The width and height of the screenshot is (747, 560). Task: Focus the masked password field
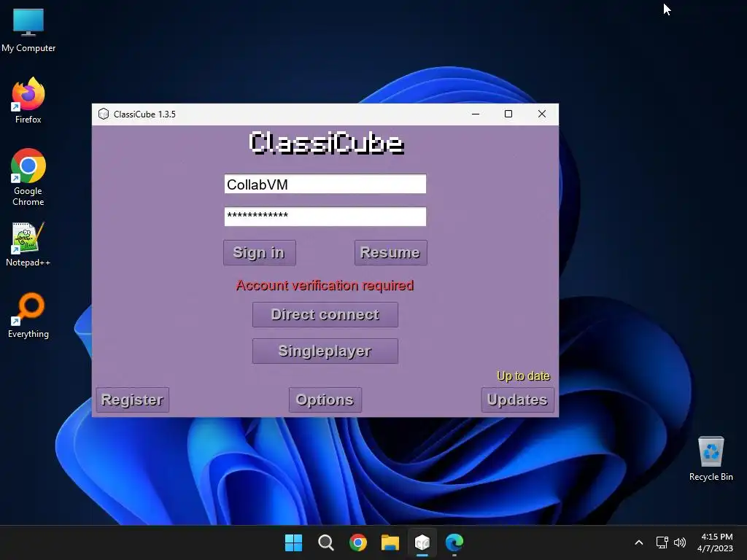(325, 217)
